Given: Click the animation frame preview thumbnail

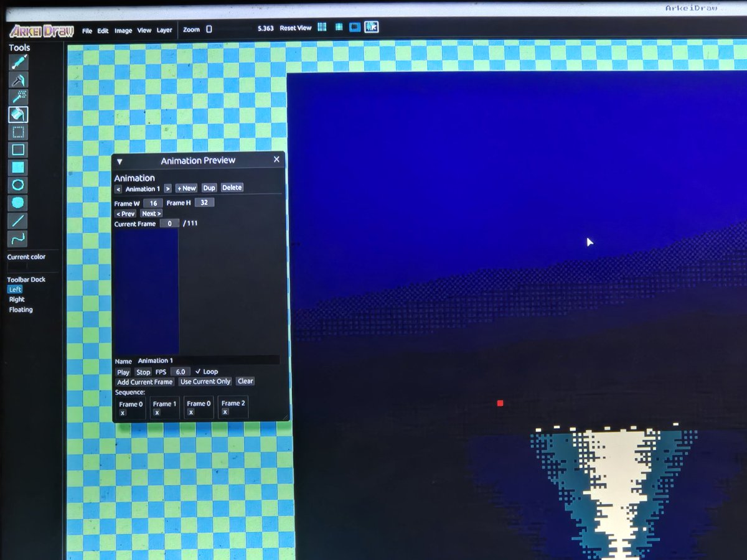Looking at the screenshot, I should [146, 292].
